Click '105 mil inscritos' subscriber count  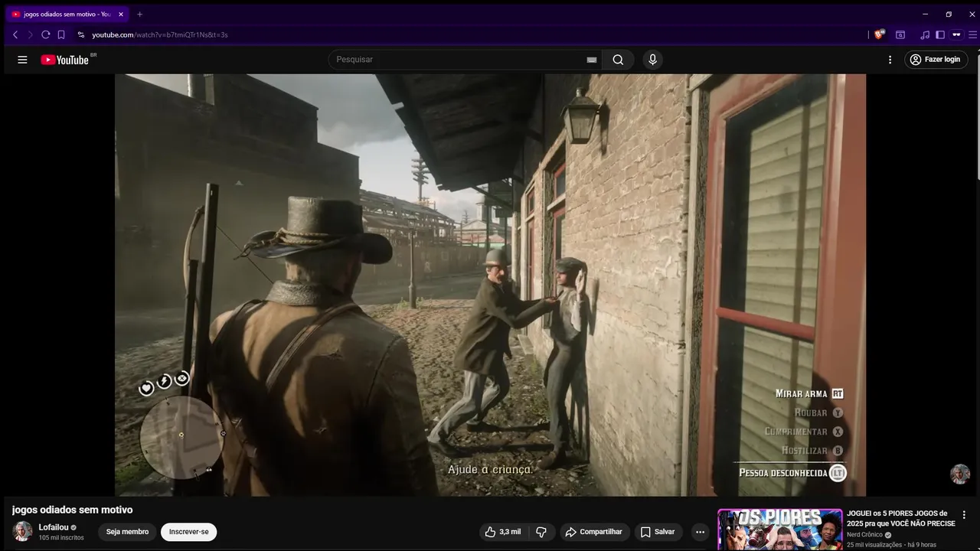coord(61,538)
